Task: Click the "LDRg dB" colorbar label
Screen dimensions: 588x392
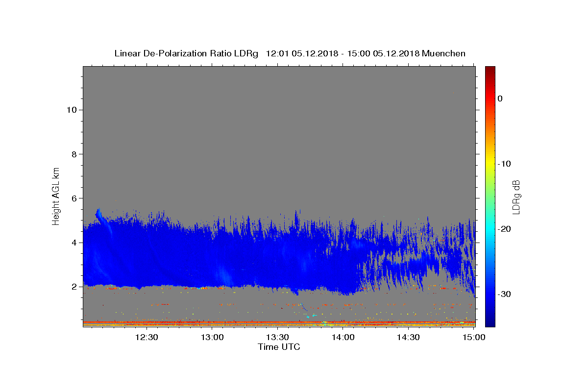Action: pos(516,197)
